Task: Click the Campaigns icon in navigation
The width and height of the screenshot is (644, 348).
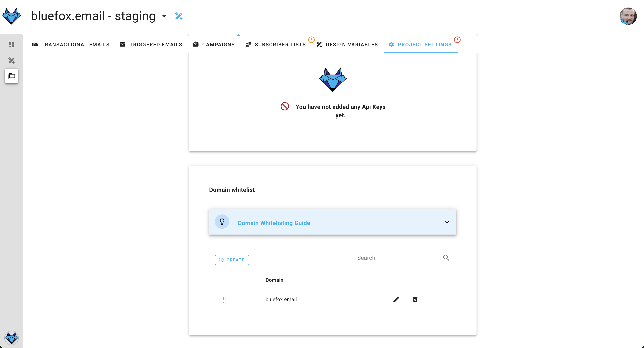Action: (x=195, y=44)
